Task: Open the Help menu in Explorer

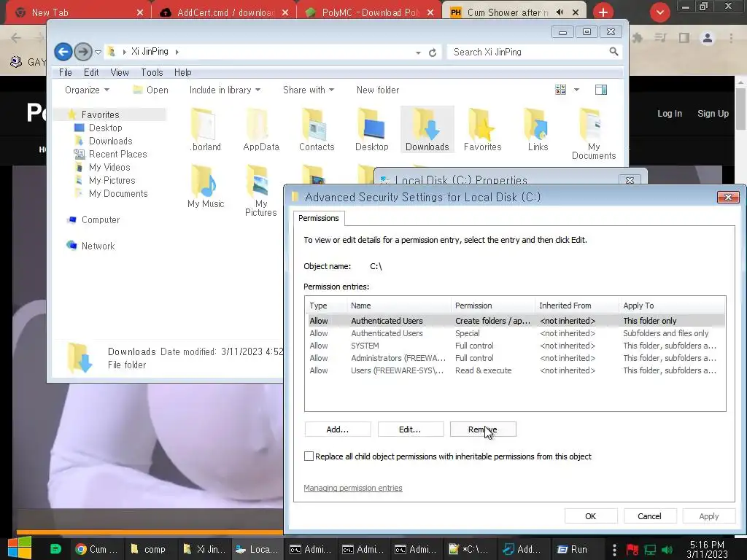Action: click(182, 72)
